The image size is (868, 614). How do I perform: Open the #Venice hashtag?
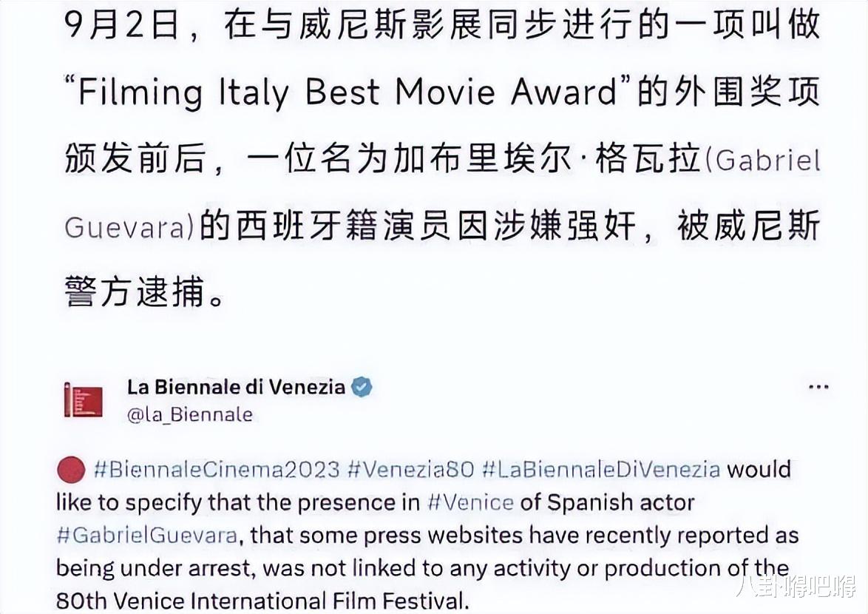tap(470, 503)
